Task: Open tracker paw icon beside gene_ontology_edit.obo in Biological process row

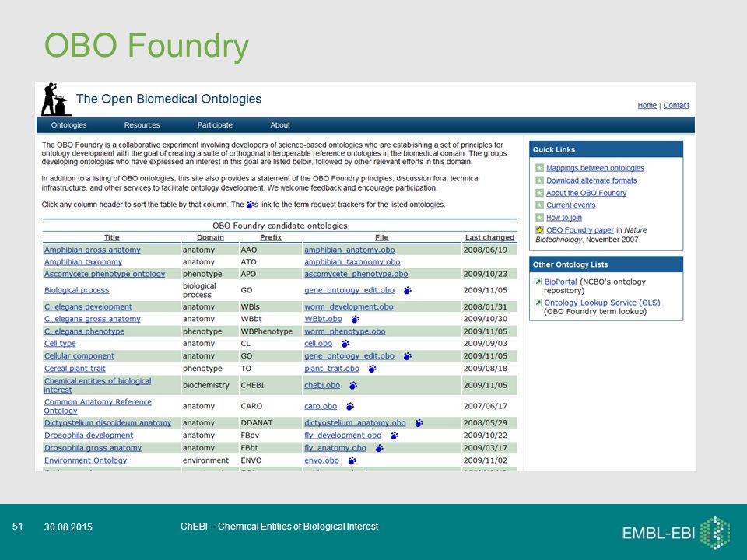Action: coord(407,290)
